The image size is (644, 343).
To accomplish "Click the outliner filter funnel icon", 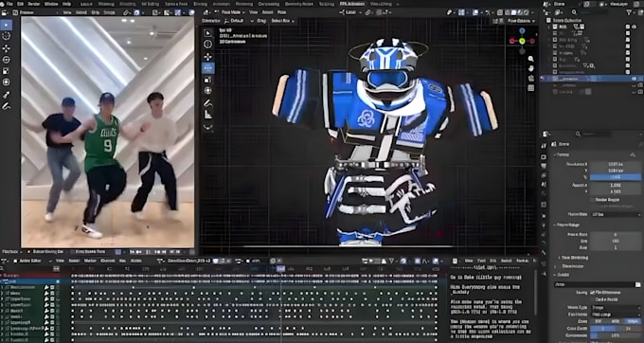I will pyautogui.click(x=629, y=12).
